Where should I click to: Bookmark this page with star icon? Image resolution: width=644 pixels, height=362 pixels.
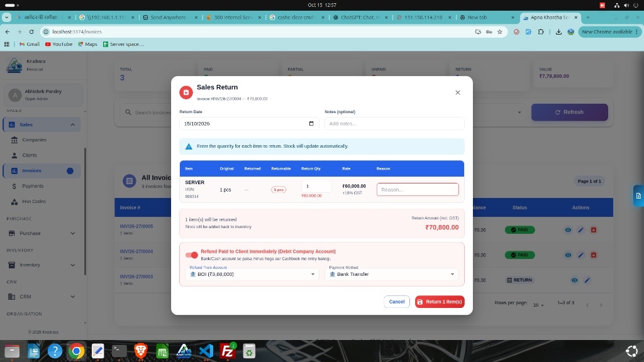(x=500, y=31)
